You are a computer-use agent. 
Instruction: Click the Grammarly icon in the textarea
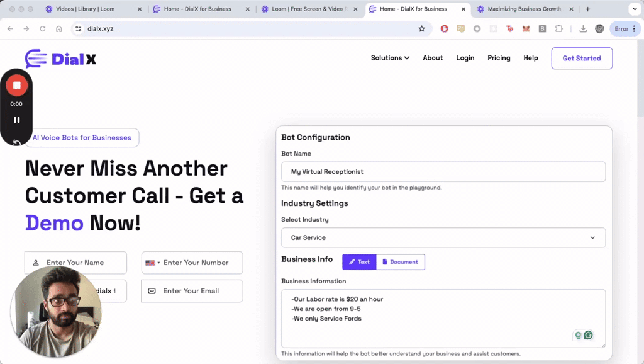[588, 335]
